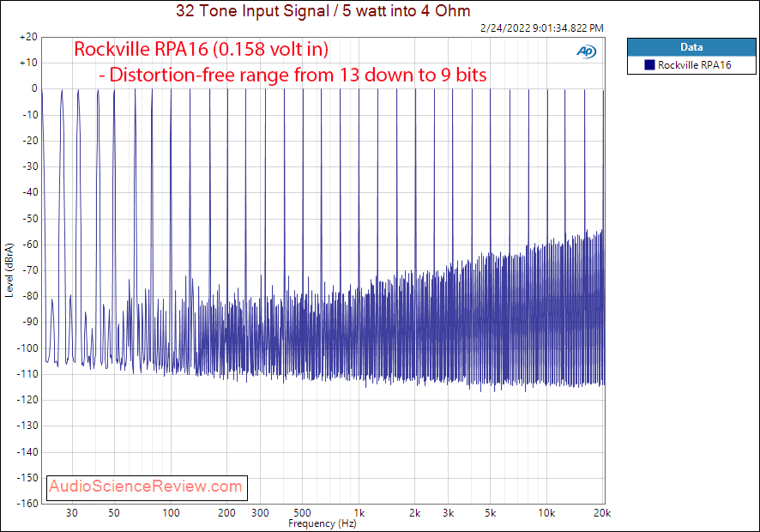Click the 'Rockville RPA16 (0.158 volt in)' annotation
The height and width of the screenshot is (532, 760).
pos(201,49)
